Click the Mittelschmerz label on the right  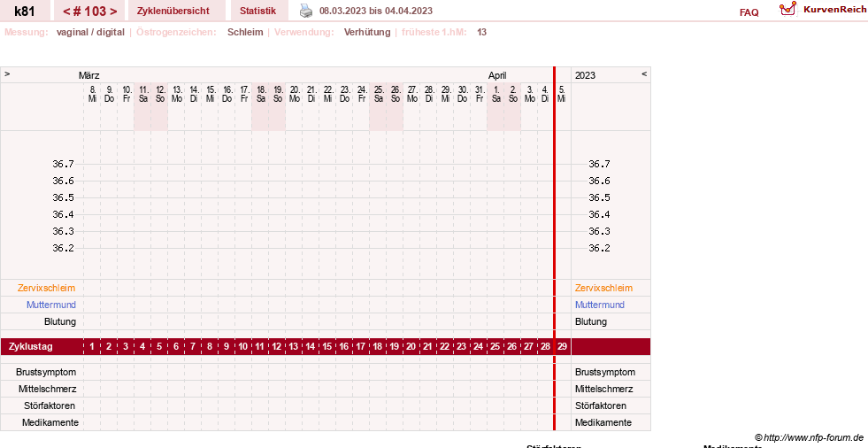[604, 389]
